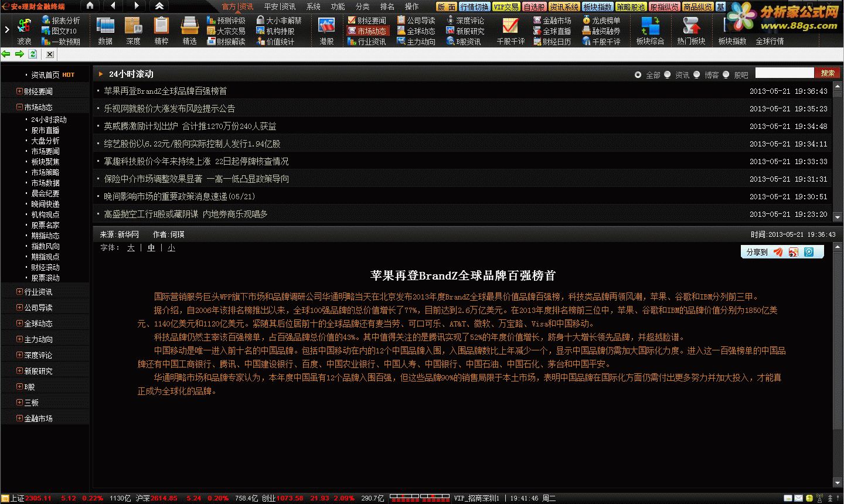Click the 搜索 search button
The height and width of the screenshot is (504, 844).
tap(828, 73)
